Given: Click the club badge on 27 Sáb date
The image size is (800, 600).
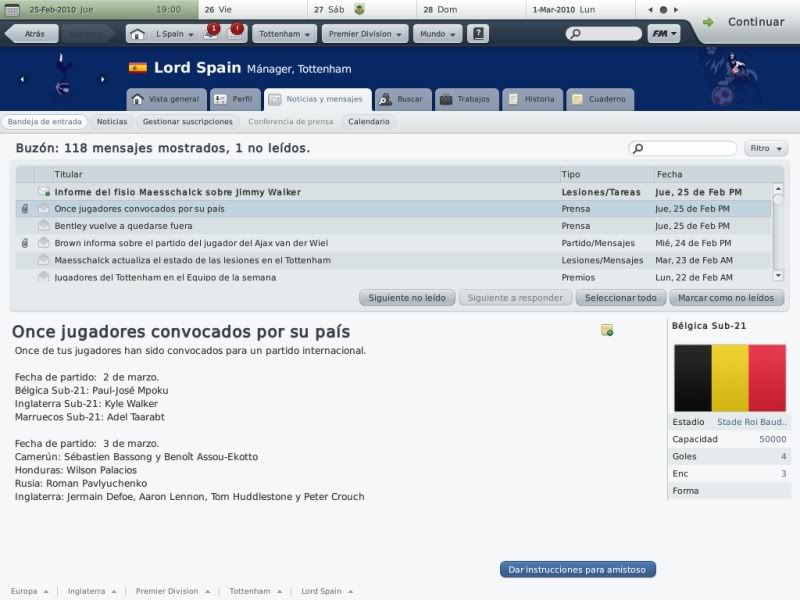Looking at the screenshot, I should click(x=359, y=9).
